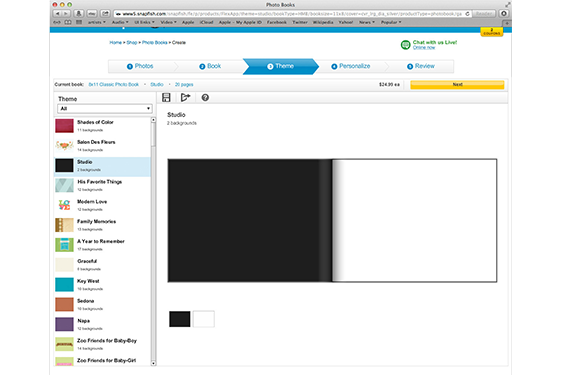Click the Chat with us Live icon
The height and width of the screenshot is (375, 566).
click(x=405, y=45)
